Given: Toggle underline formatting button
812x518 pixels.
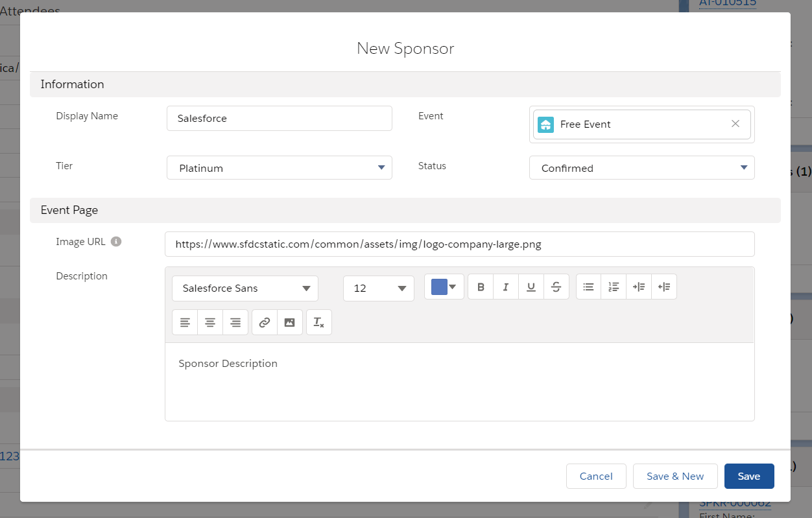Looking at the screenshot, I should (x=531, y=287).
